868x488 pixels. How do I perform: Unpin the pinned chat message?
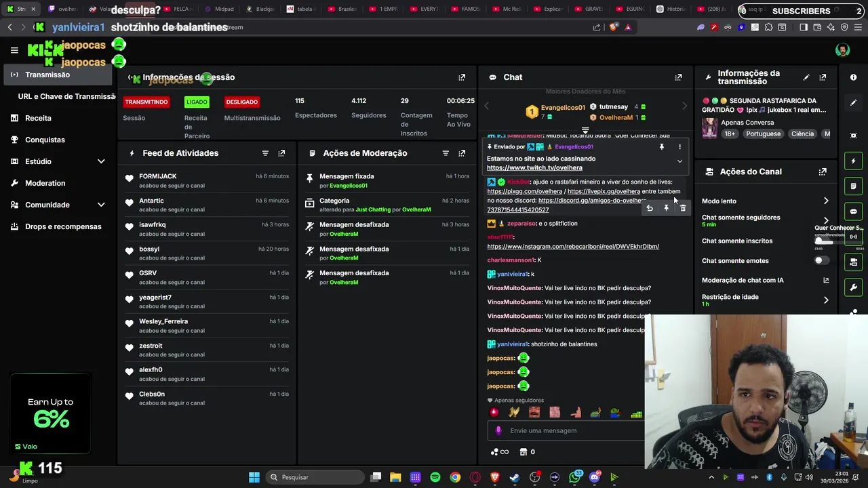coord(662,146)
